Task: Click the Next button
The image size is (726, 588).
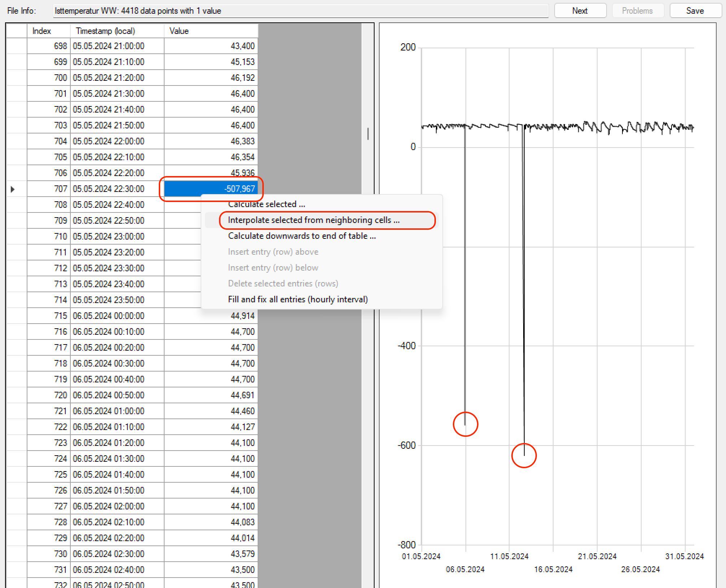Action: click(580, 11)
